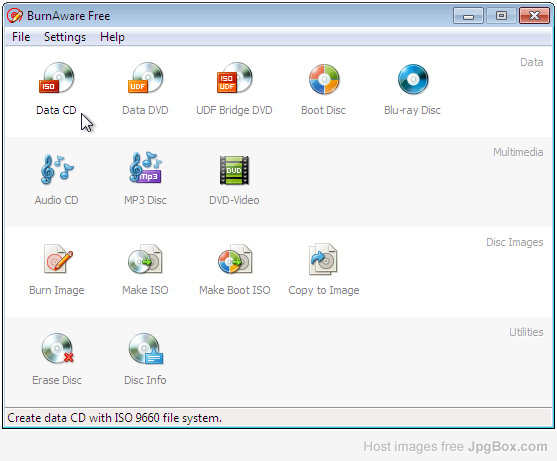557x461 pixels.
Task: Click the 'DVD-Video' text label
Action: 234,200
